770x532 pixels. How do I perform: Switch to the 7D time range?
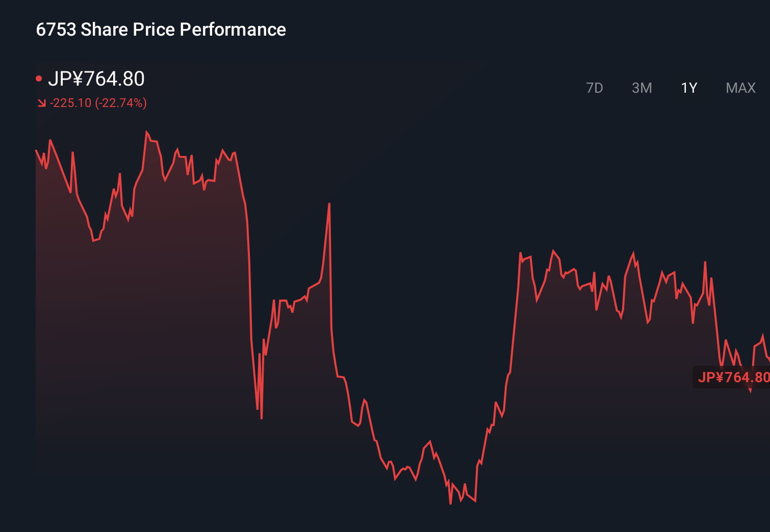click(x=595, y=88)
